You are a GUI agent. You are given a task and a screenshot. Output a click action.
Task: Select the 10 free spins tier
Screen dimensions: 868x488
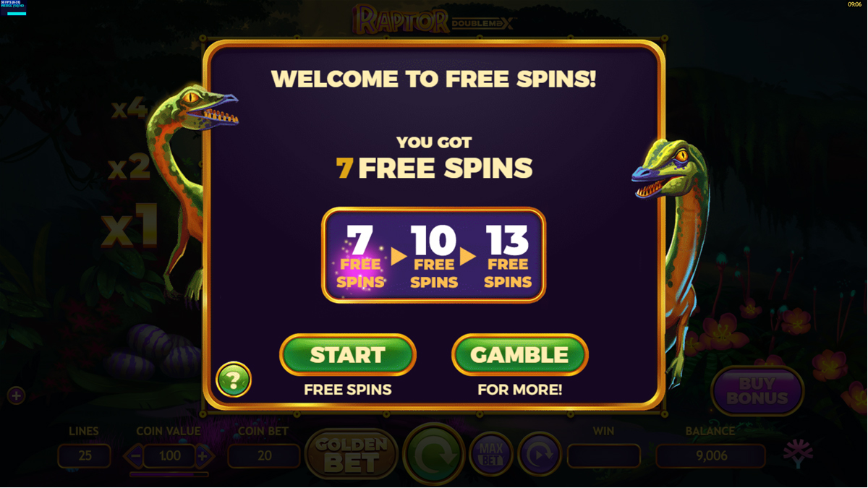tap(434, 255)
